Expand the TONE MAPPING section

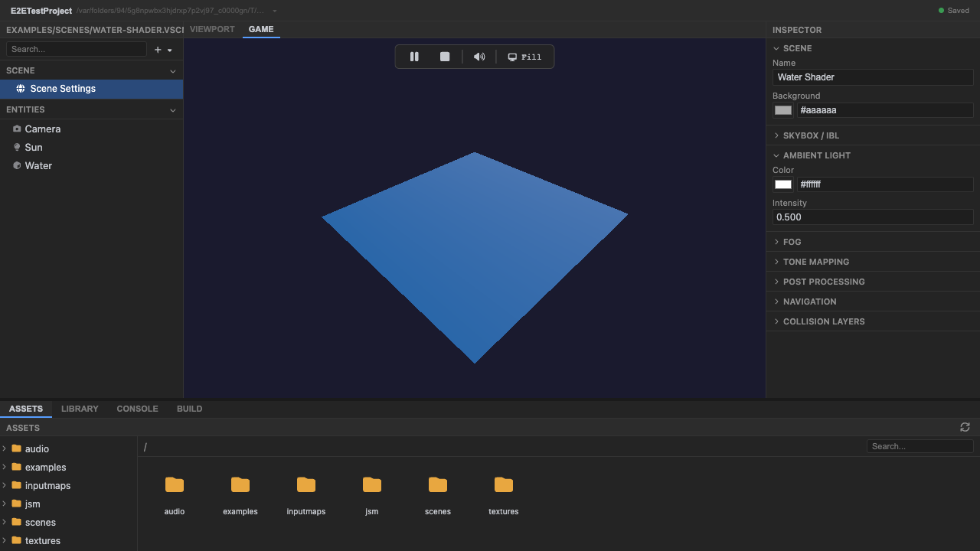tap(776, 262)
